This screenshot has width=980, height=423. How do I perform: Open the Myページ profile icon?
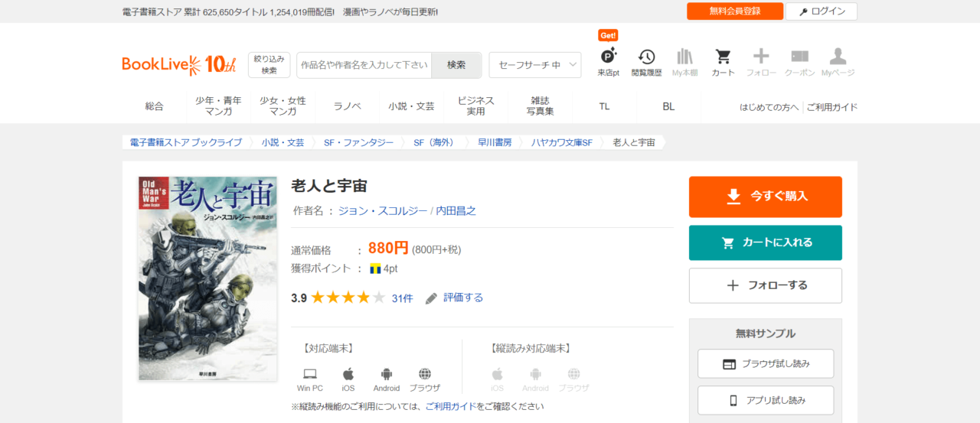click(x=838, y=57)
